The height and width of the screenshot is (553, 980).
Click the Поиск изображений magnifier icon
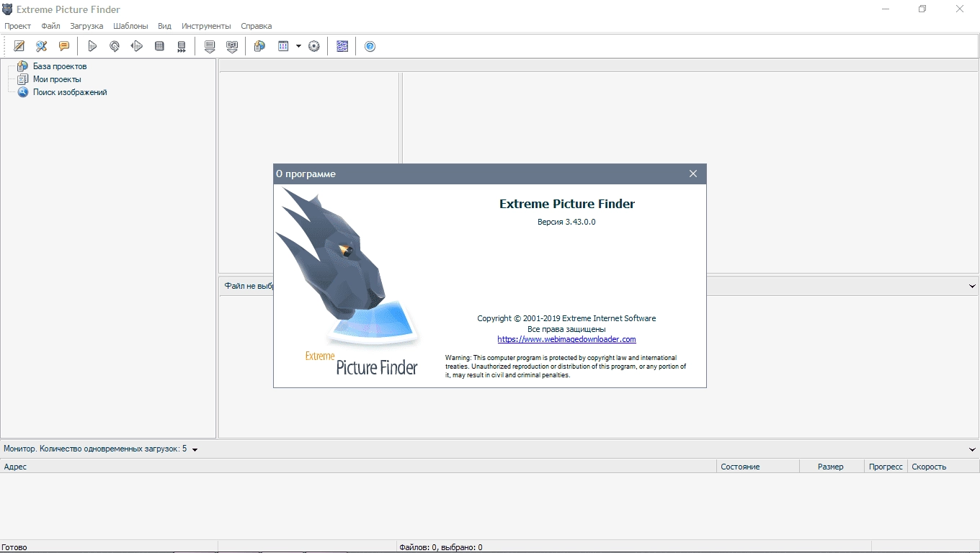[x=23, y=92]
